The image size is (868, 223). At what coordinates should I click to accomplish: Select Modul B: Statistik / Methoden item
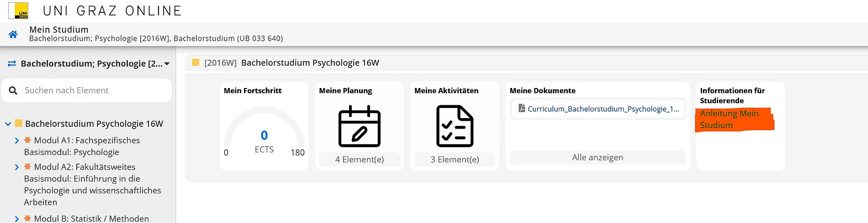pyautogui.click(x=91, y=219)
